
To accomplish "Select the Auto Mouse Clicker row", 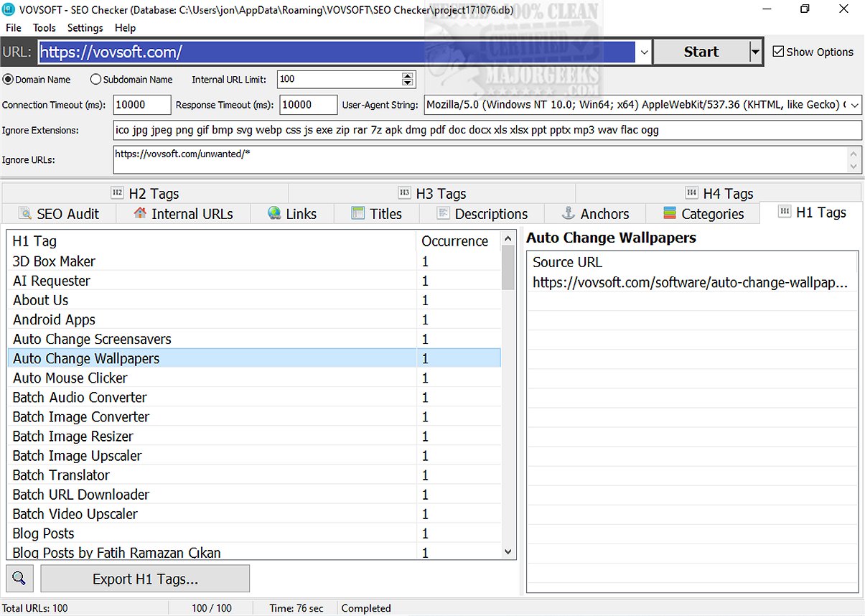I will click(254, 378).
